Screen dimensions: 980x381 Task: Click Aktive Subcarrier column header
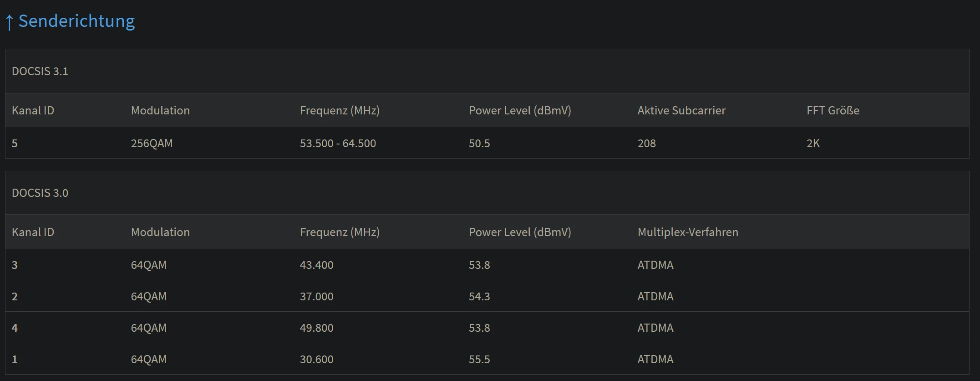(681, 111)
